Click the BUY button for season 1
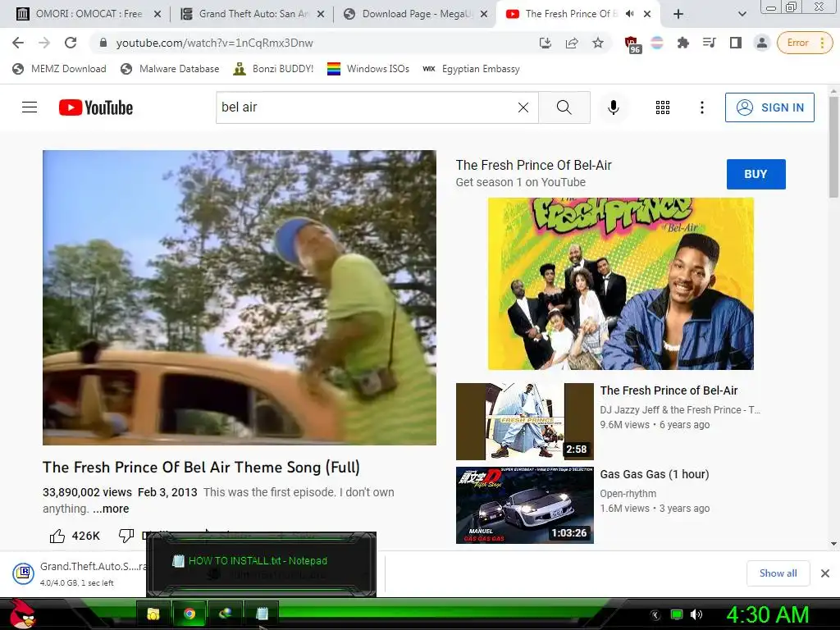 pos(756,174)
